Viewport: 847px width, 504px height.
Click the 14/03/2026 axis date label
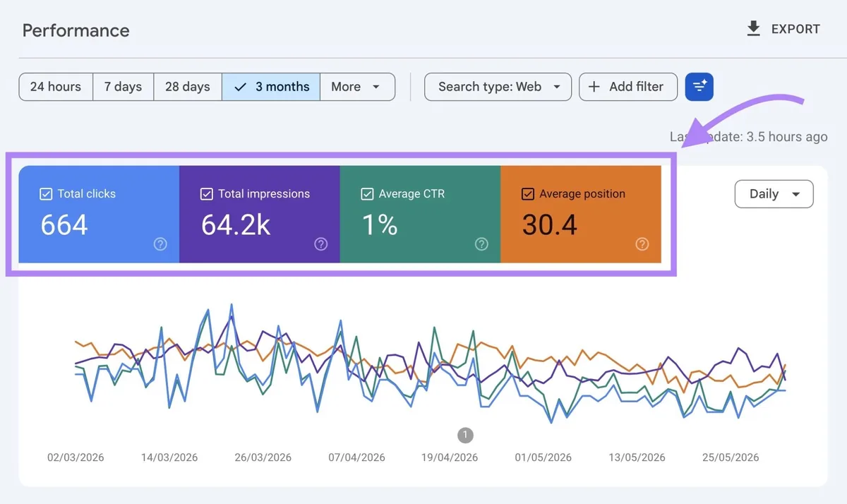(169, 457)
